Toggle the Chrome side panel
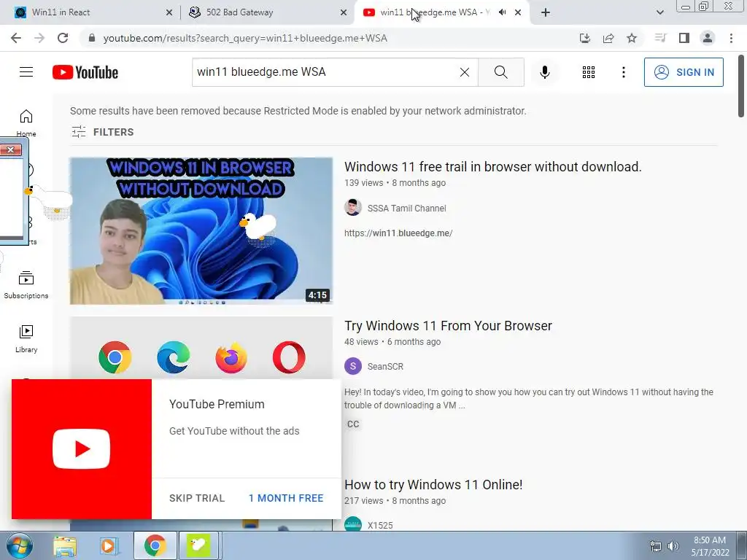The height and width of the screenshot is (560, 747). pyautogui.click(x=684, y=38)
